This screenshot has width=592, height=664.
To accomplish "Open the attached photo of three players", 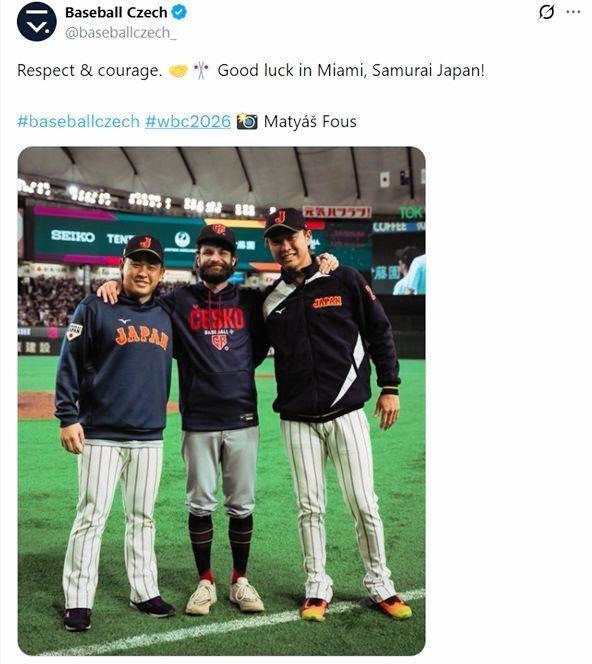I will tap(221, 401).
